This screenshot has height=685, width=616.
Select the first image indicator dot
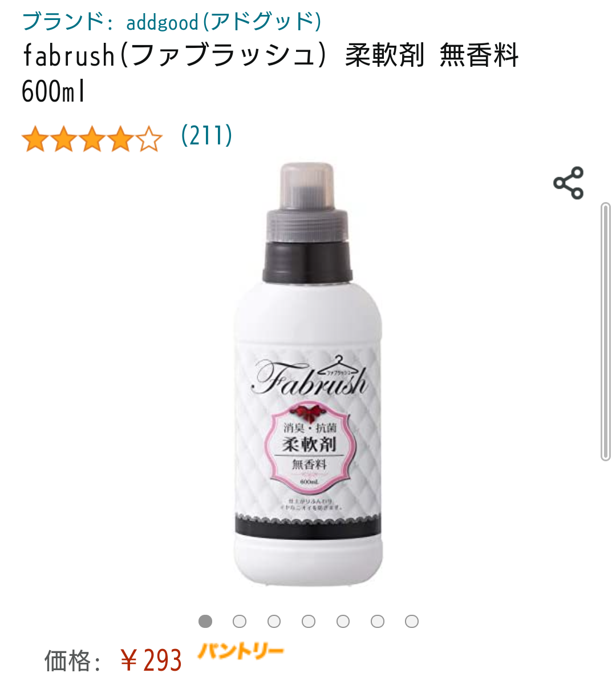(205, 621)
